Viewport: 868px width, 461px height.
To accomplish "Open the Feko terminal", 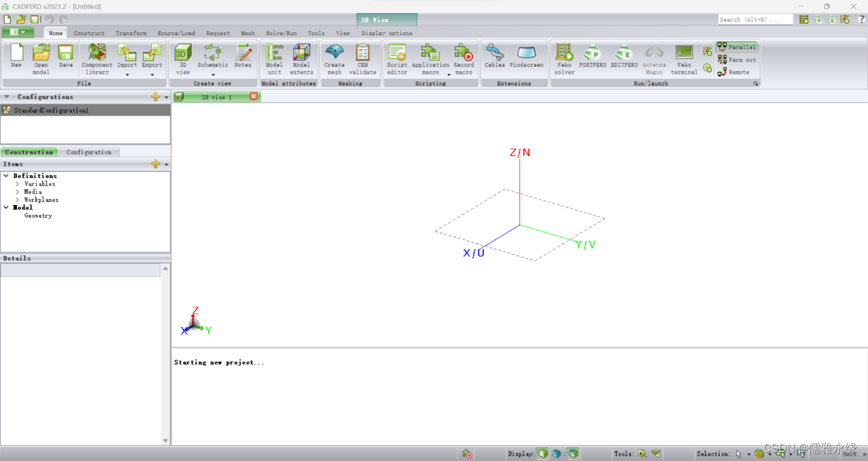I will tap(684, 60).
